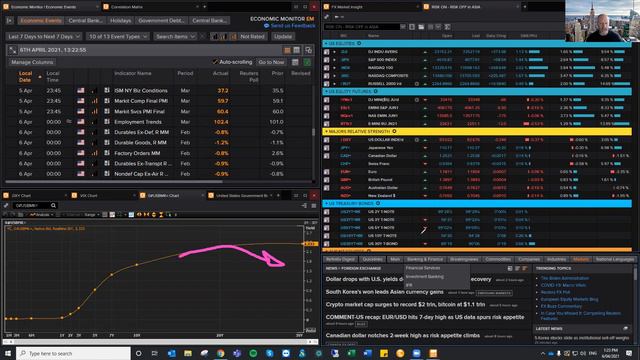Collapse the US Equity Futures section
This screenshot has height=360, width=640.
point(326,91)
